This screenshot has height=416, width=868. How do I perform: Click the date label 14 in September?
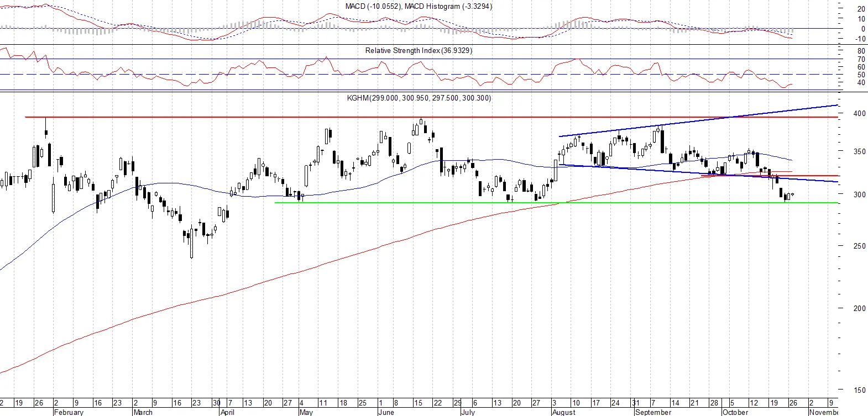pos(675,403)
